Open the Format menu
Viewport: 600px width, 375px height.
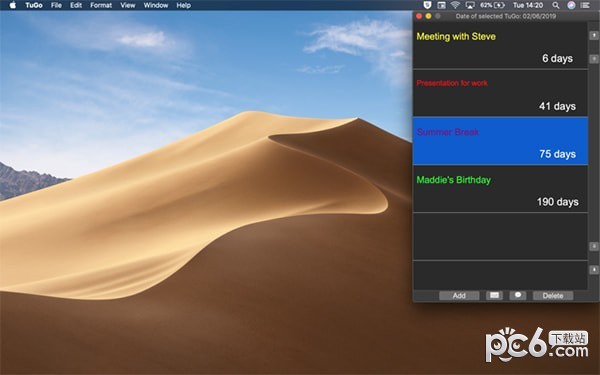click(101, 5)
